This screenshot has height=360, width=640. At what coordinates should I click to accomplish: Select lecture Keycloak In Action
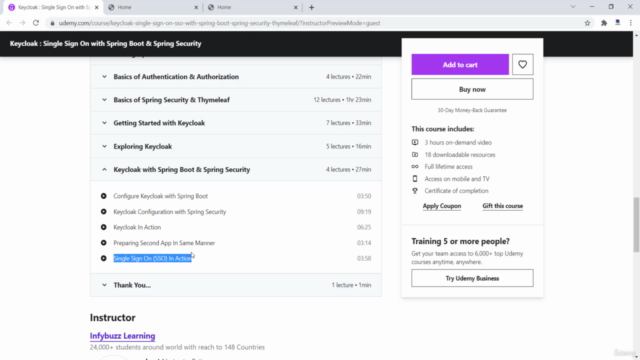click(137, 227)
